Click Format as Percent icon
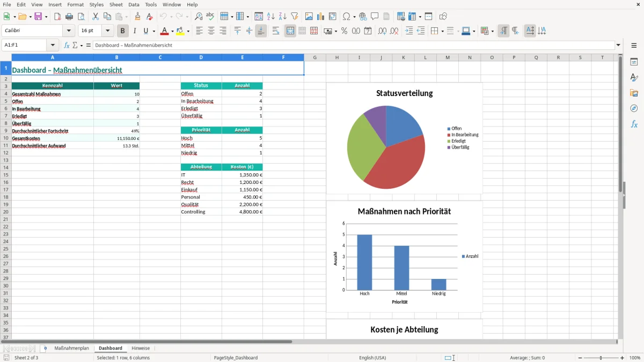The height and width of the screenshot is (362, 644). click(345, 31)
